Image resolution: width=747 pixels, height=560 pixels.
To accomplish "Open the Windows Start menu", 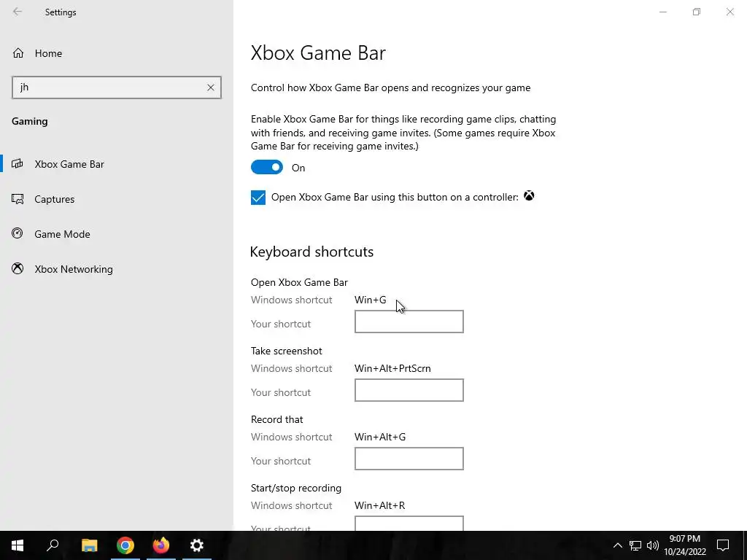I will pyautogui.click(x=18, y=545).
